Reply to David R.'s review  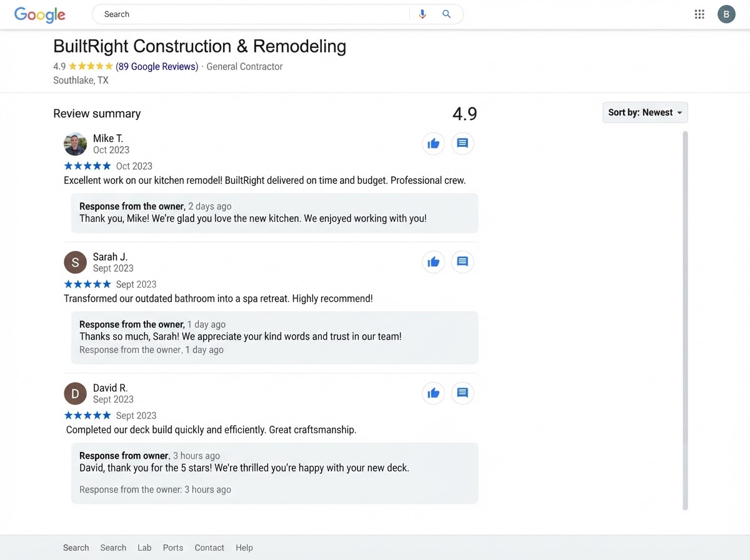462,393
